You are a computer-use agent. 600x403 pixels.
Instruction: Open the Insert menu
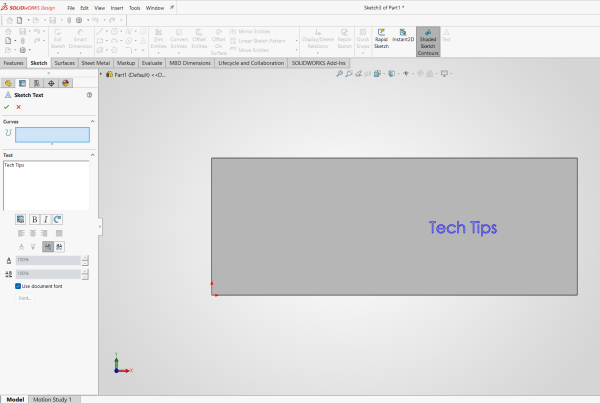pyautogui.click(x=117, y=8)
